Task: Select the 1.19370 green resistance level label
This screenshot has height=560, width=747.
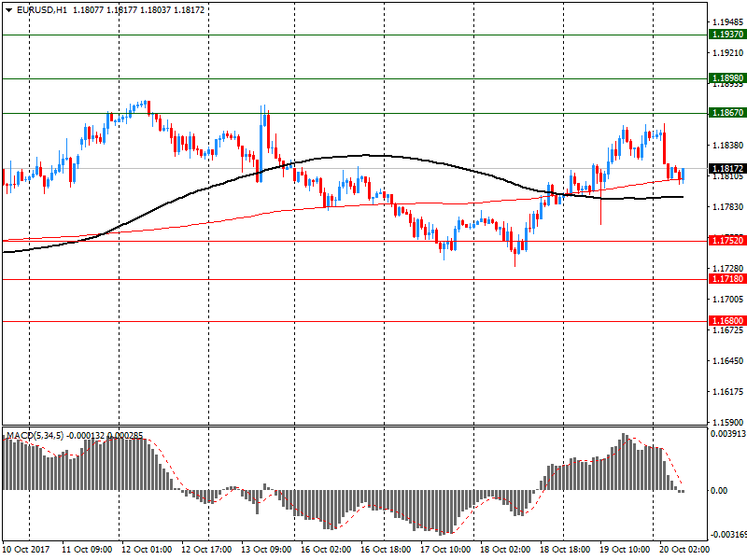Action: point(727,35)
